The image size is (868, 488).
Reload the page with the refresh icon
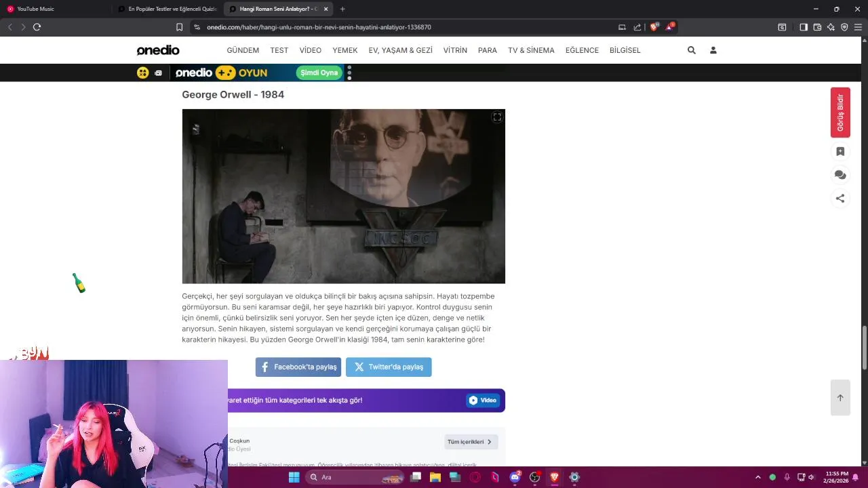(37, 27)
